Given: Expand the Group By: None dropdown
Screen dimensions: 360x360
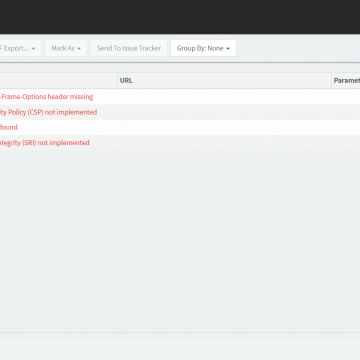Looking at the screenshot, I should (203, 48).
